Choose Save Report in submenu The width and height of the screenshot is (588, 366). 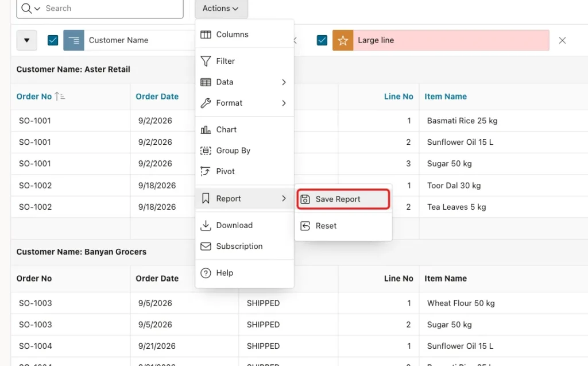coord(343,199)
